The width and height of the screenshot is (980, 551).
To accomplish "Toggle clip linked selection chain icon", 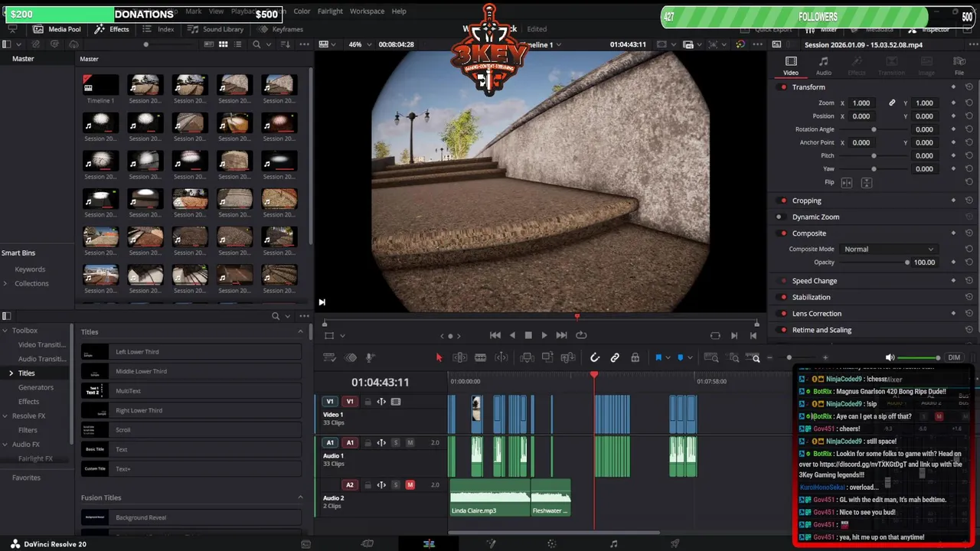I will click(615, 357).
